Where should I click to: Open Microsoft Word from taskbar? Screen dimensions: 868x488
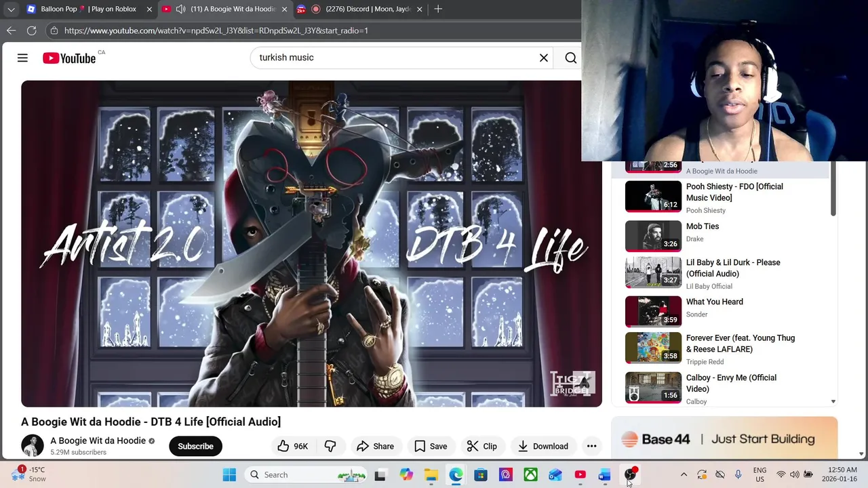(604, 475)
